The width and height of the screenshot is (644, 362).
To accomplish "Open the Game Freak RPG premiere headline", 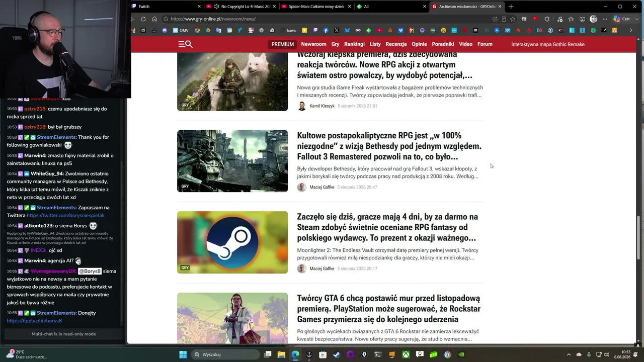I will click(385, 65).
